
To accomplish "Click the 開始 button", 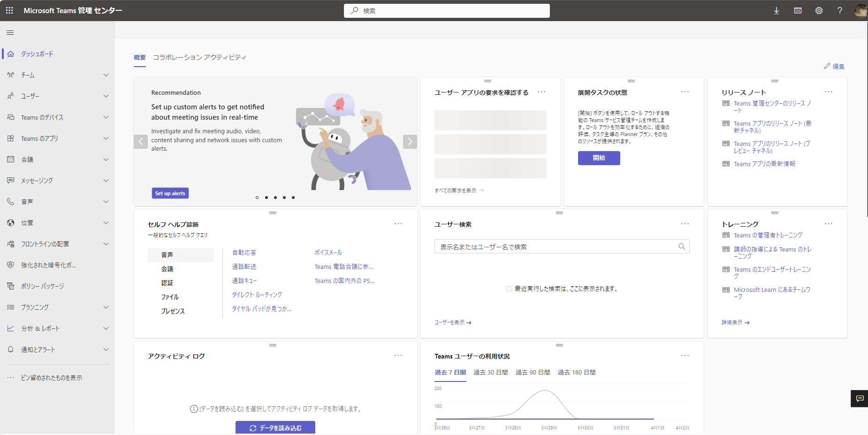I will point(599,158).
